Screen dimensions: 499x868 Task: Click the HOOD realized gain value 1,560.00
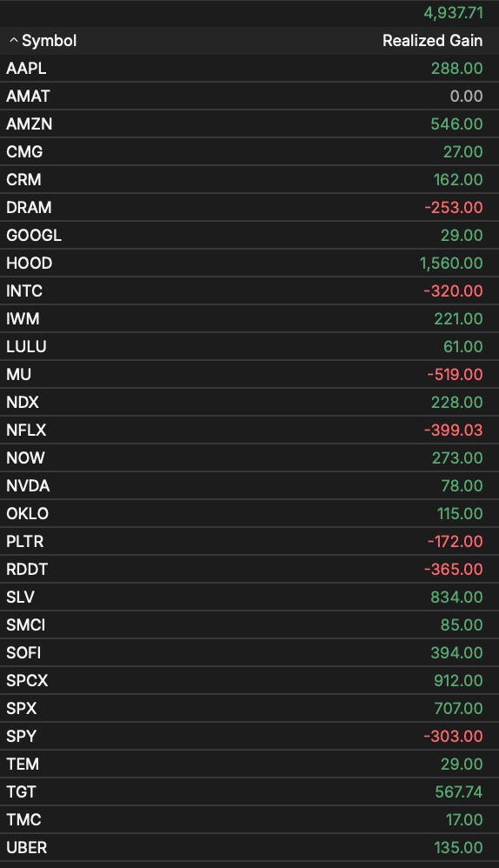point(451,263)
